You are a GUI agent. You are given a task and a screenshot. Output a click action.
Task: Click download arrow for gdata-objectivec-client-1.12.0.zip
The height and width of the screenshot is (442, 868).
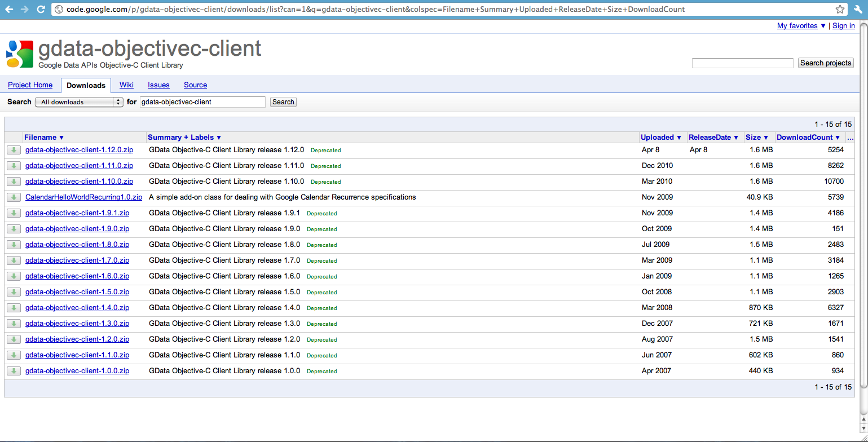(14, 150)
